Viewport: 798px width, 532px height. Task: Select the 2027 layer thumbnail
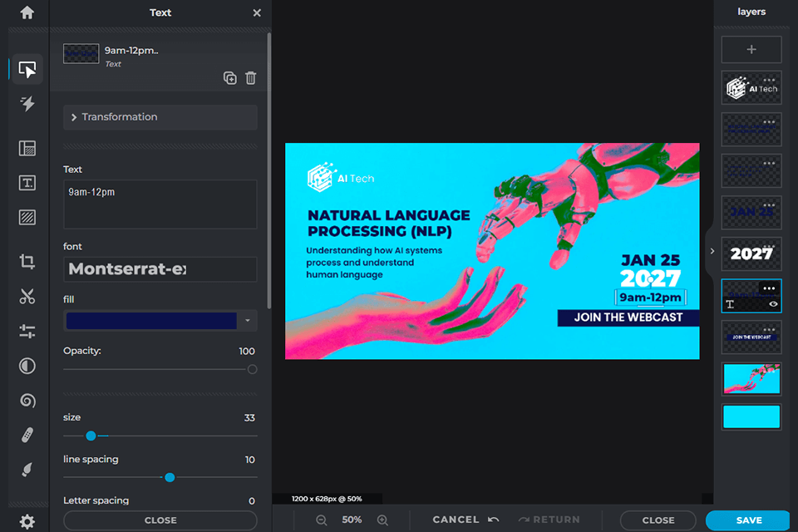(751, 254)
